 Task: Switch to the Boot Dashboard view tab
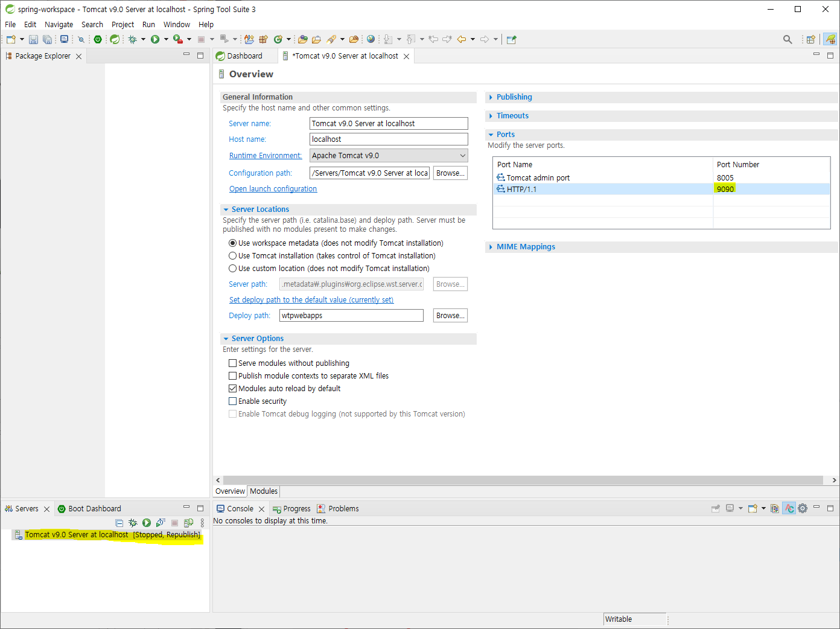click(90, 508)
